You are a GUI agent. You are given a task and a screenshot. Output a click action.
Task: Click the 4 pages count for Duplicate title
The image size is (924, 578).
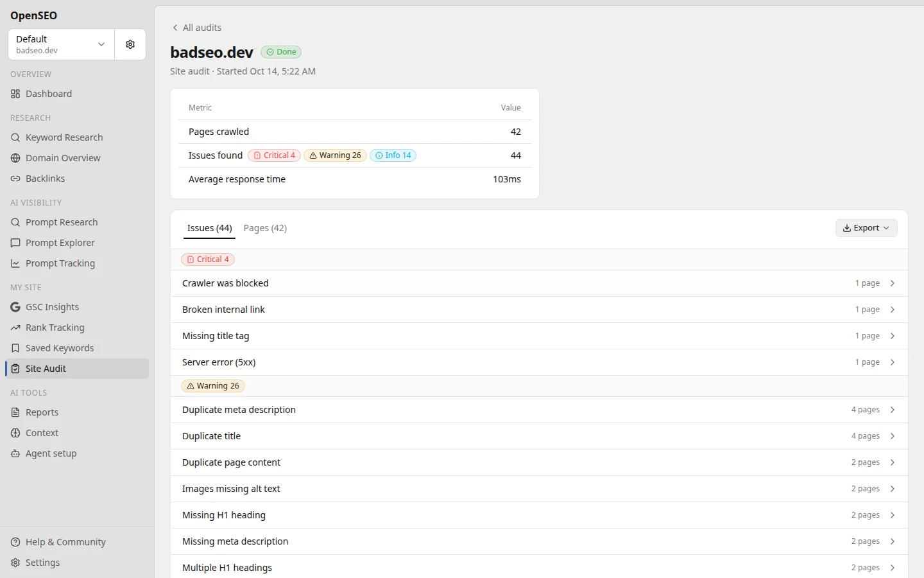[x=866, y=436]
